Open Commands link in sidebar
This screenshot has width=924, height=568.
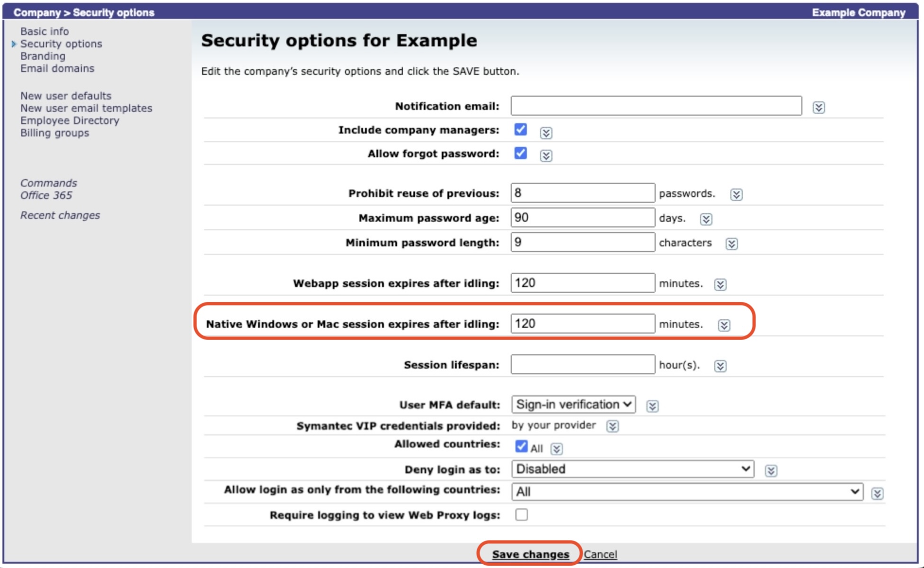pyautogui.click(x=48, y=183)
